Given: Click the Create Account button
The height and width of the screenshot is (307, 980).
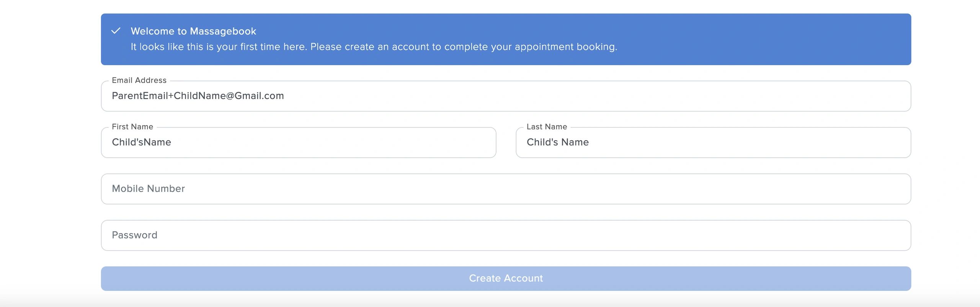Looking at the screenshot, I should pos(506,279).
